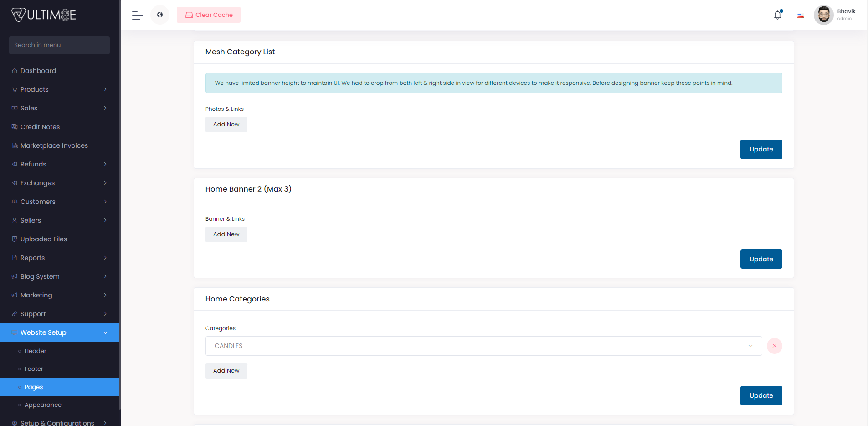Image resolution: width=868 pixels, height=426 pixels.
Task: Click Update under Home Categories
Action: pyautogui.click(x=761, y=395)
